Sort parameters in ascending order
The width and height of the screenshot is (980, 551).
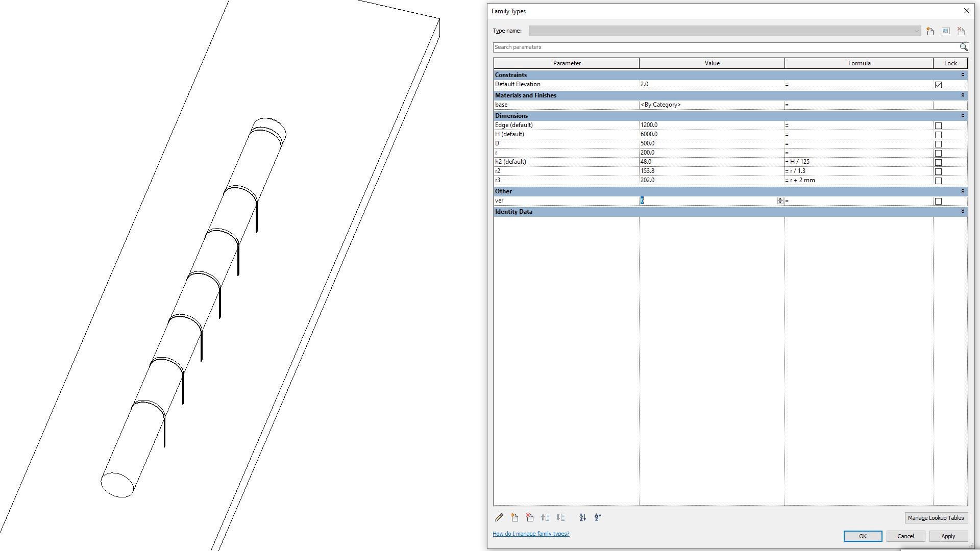[582, 517]
